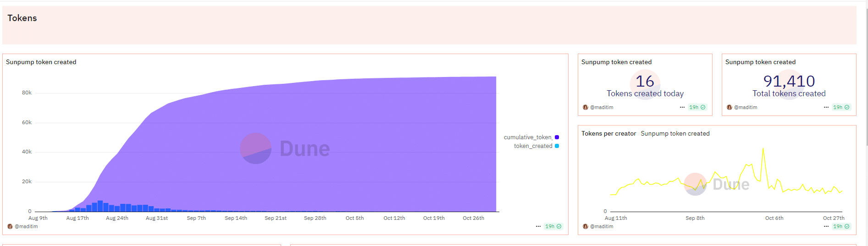Click the Oct 6th label on creator chart
This screenshot has height=246, width=868.
(774, 218)
